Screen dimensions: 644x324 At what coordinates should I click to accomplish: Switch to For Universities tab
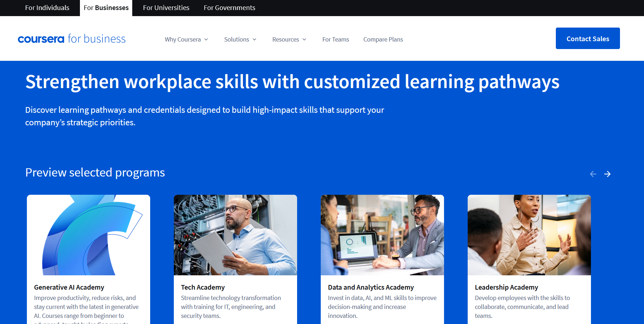166,8
